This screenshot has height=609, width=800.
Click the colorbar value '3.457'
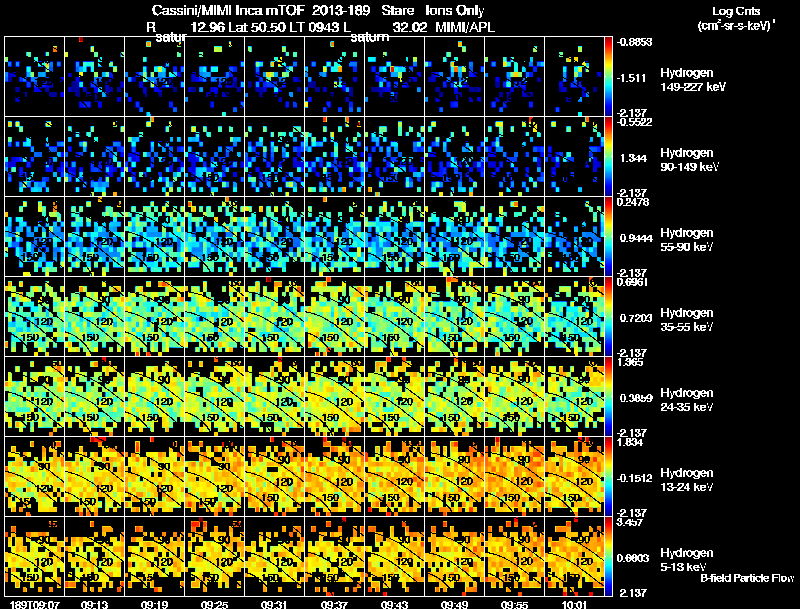click(631, 522)
